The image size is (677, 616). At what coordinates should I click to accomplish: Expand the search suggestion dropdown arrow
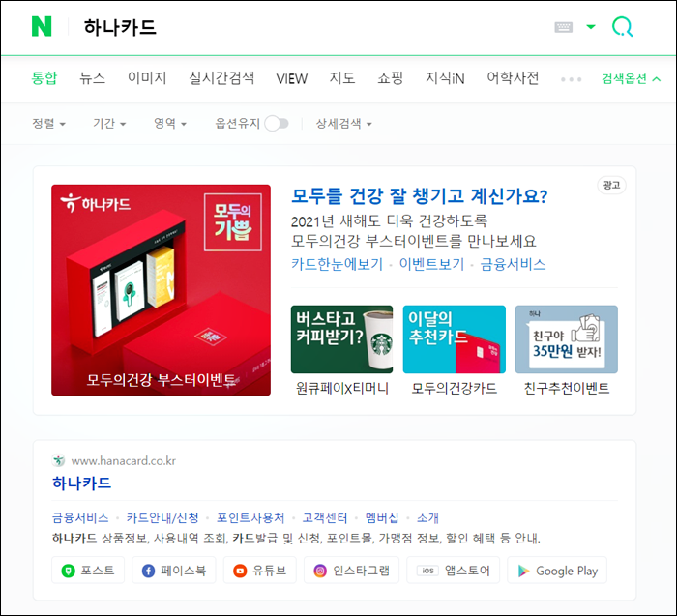[591, 27]
